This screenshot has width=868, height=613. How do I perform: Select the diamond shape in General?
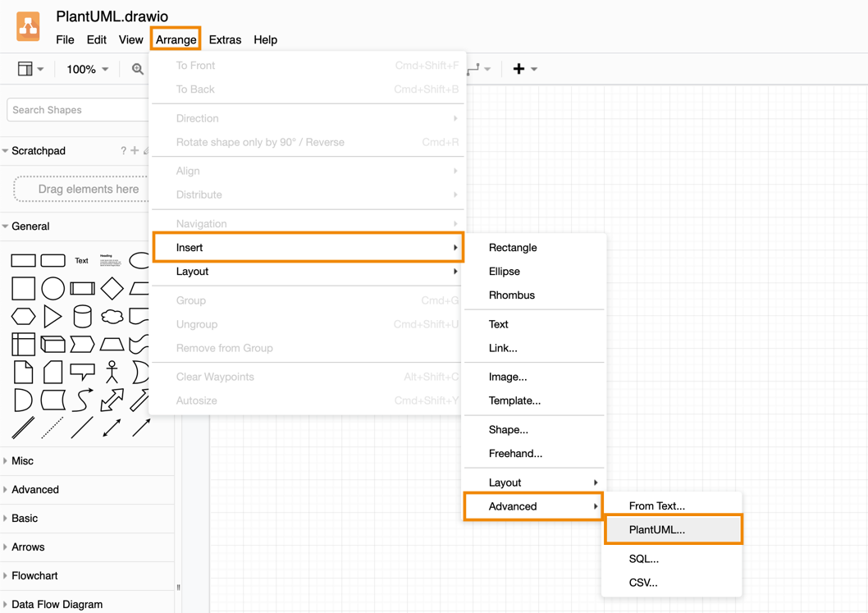pos(112,288)
